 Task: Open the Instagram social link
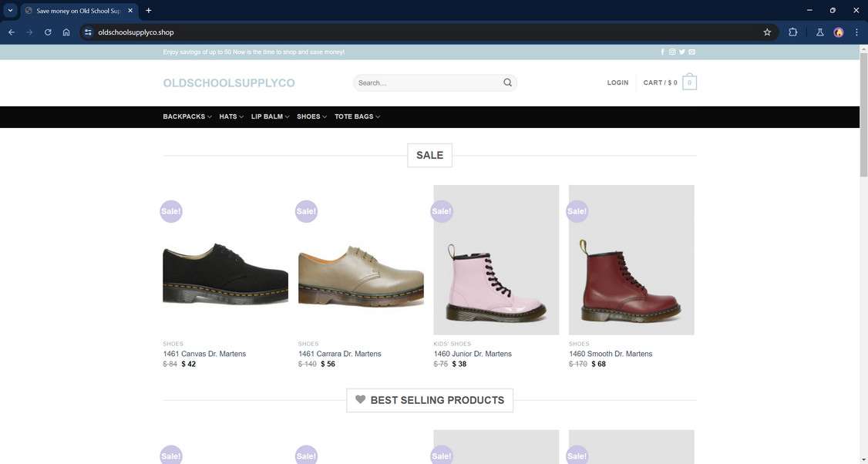pos(672,52)
